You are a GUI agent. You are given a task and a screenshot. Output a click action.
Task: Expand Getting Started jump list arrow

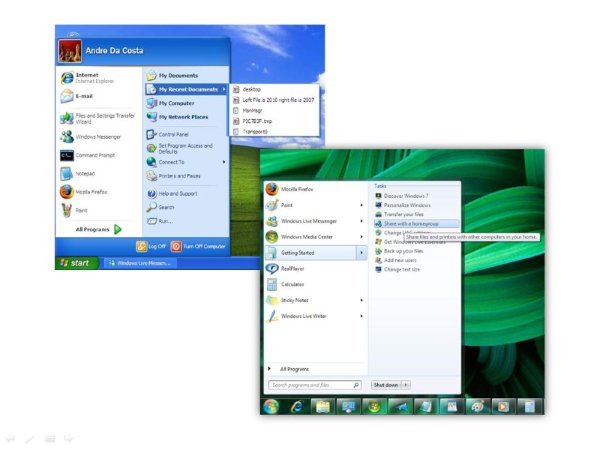[361, 253]
